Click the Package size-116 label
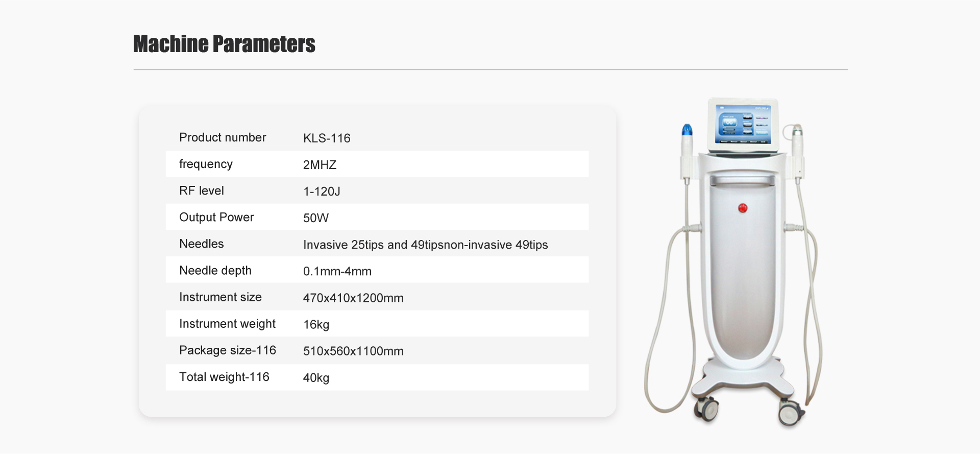 click(x=228, y=350)
